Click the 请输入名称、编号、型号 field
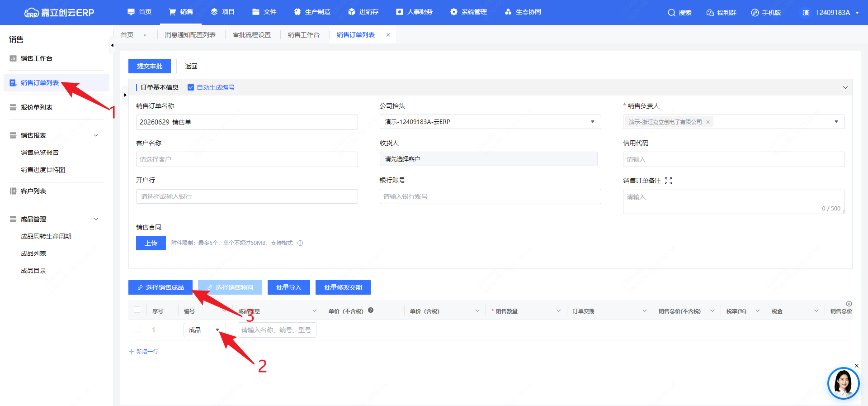 pyautogui.click(x=277, y=330)
